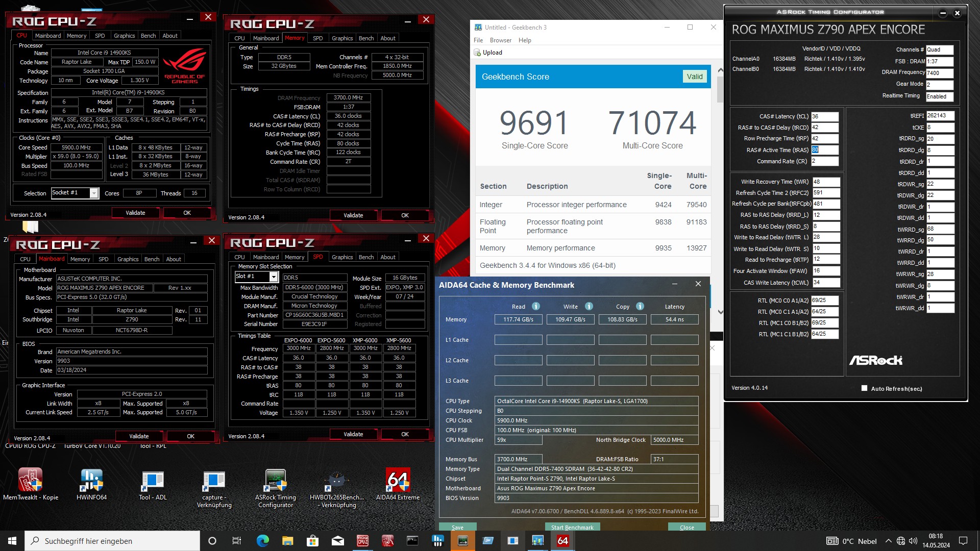Open the notification center on the taskbar
Screen dimensions: 980x551
coord(963,541)
